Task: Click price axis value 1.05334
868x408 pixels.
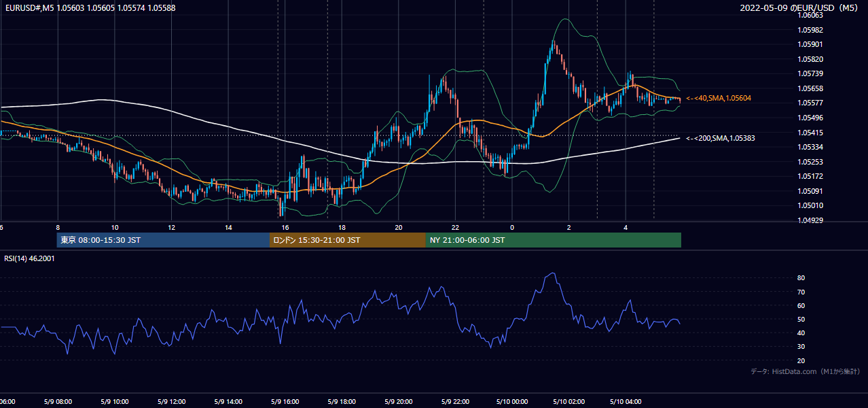Action: point(810,147)
